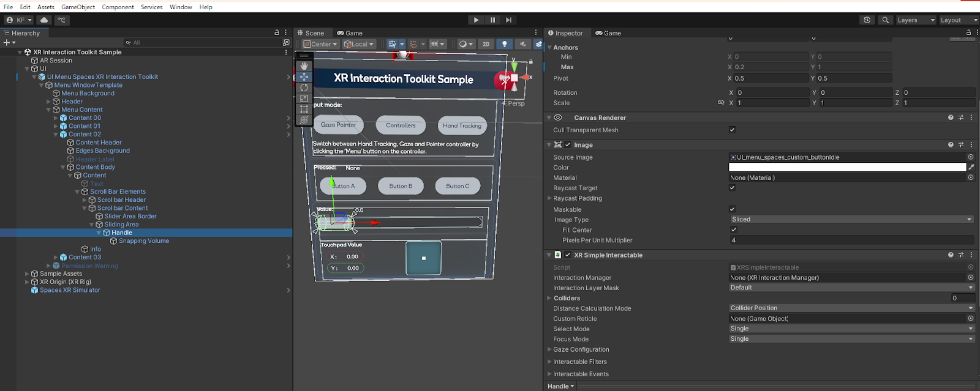Click the Play button
This screenshot has height=391, width=980.
coord(476,20)
